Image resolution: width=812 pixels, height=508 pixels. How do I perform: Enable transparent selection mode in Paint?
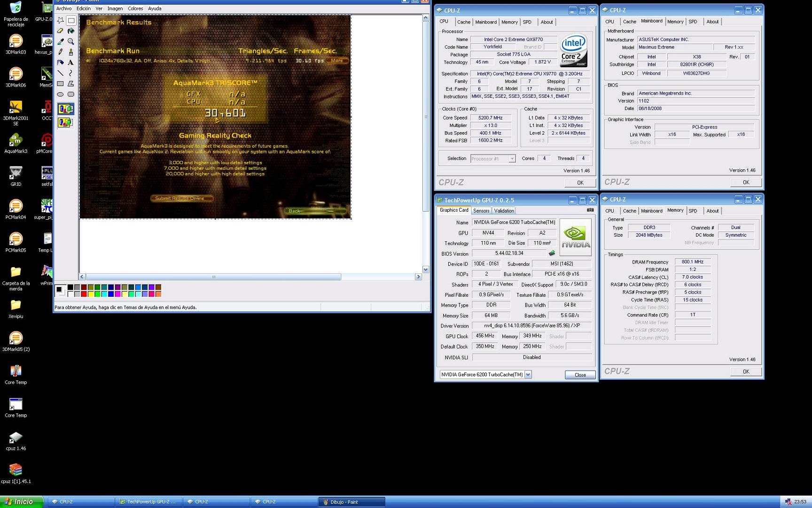tap(66, 123)
